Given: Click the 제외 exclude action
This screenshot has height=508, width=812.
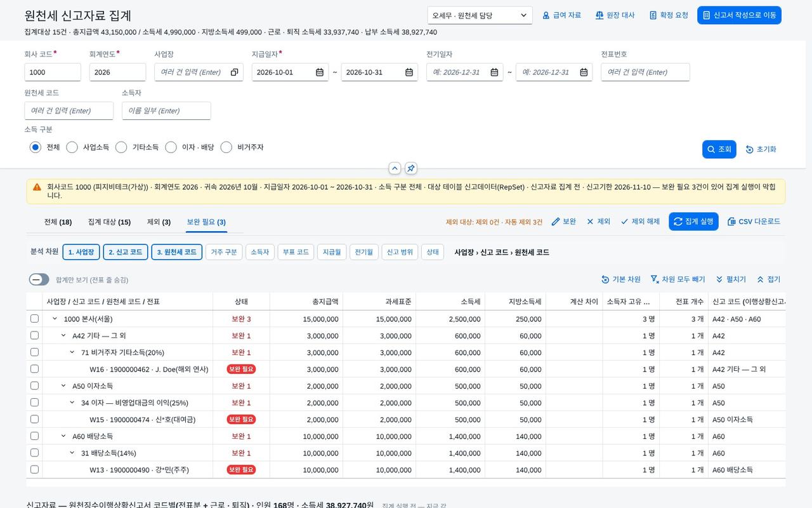Looking at the screenshot, I should (x=598, y=222).
